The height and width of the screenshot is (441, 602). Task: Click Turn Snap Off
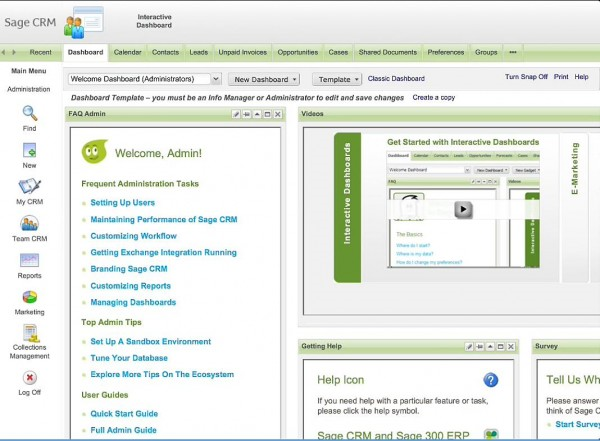point(526,77)
